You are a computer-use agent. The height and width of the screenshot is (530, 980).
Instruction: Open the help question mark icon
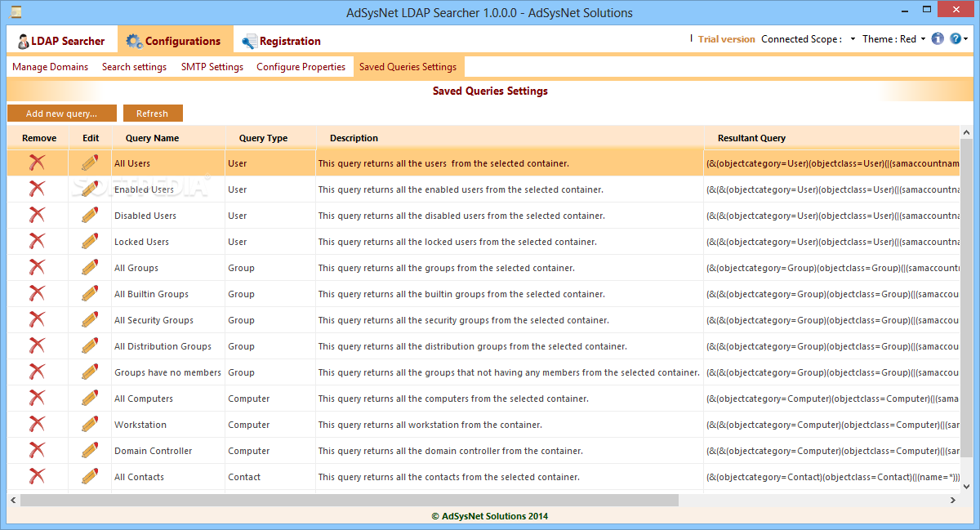(955, 38)
